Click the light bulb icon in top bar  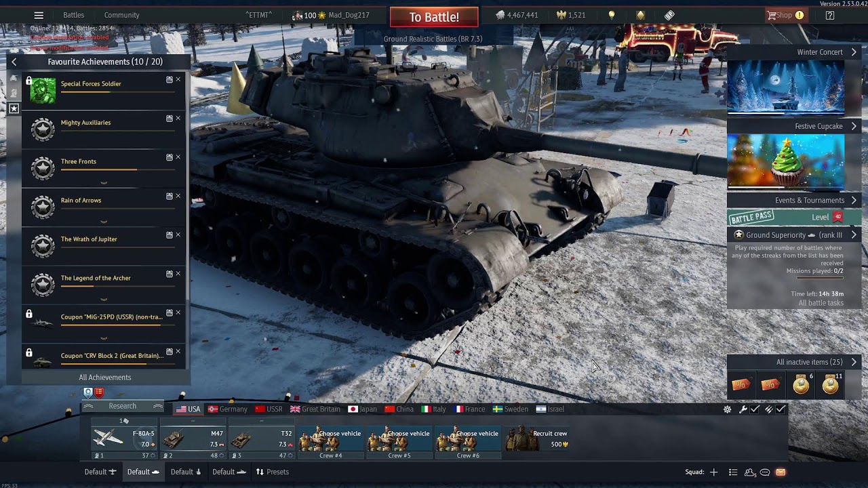[612, 15]
